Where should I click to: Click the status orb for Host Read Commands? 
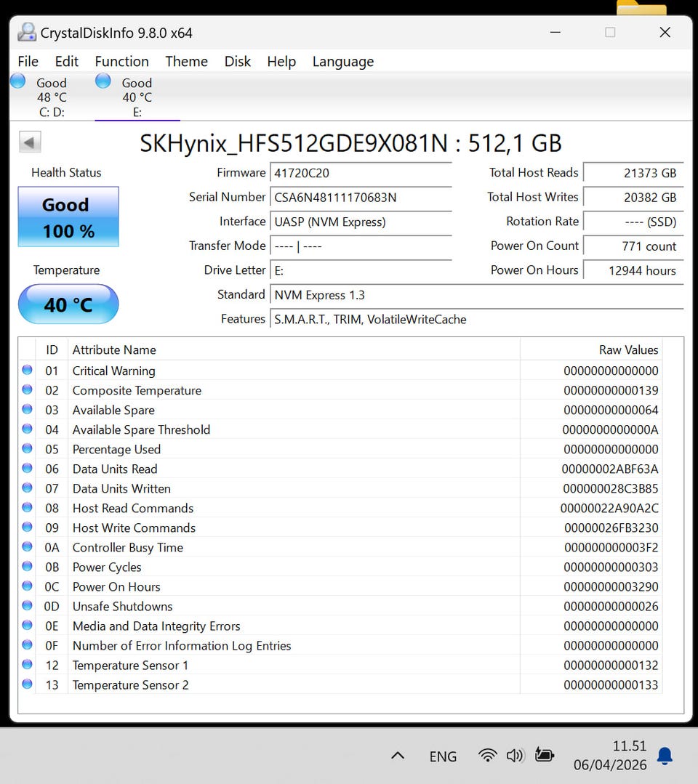point(27,507)
